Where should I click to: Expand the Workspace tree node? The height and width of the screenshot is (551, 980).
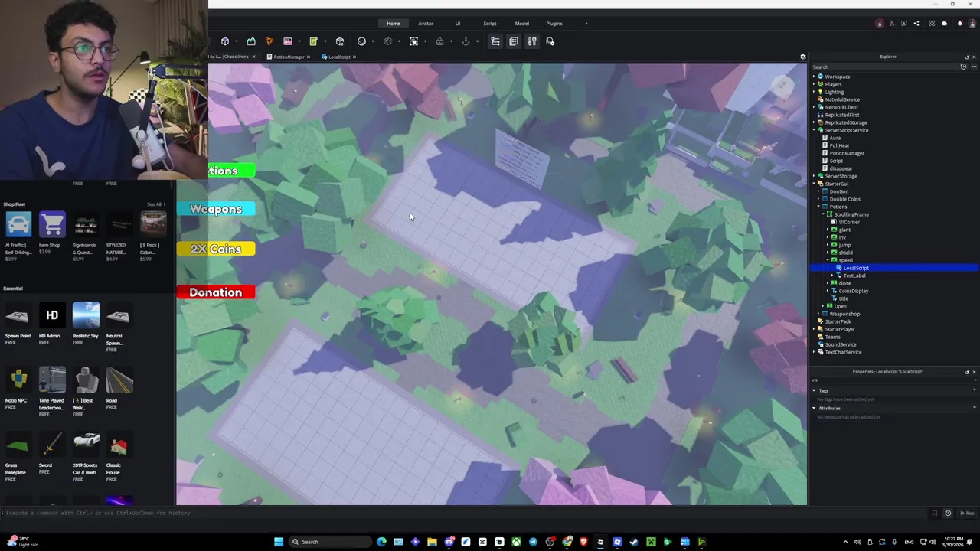[x=814, y=77]
